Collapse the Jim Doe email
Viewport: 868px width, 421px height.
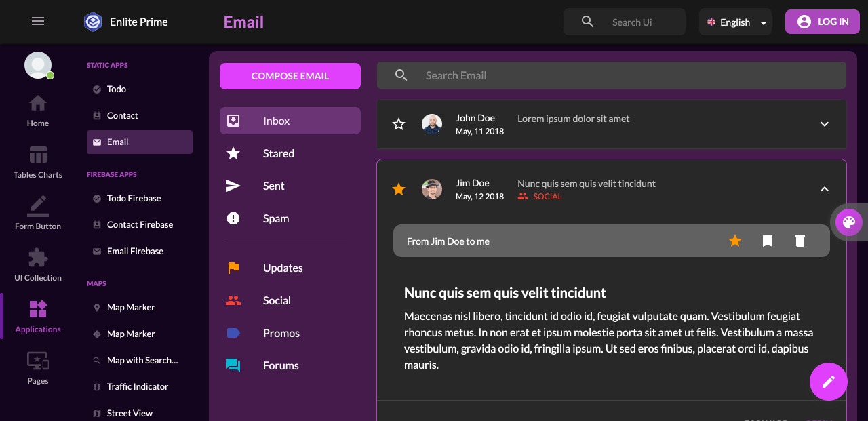tap(825, 189)
